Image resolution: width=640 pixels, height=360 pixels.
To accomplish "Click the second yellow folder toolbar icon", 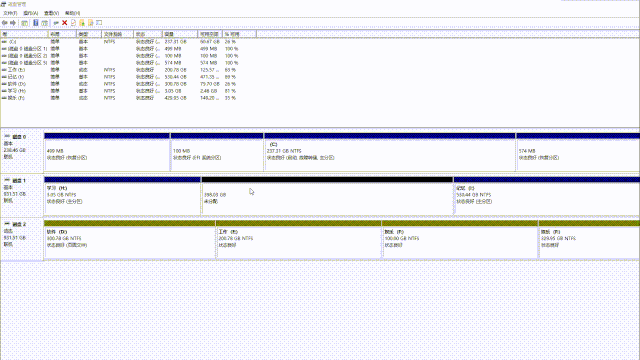I will point(91,23).
